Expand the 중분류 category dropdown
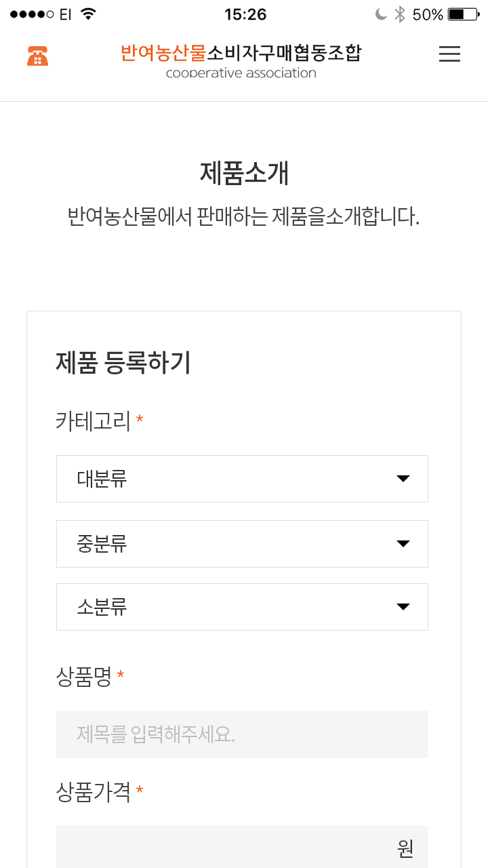 click(x=242, y=544)
